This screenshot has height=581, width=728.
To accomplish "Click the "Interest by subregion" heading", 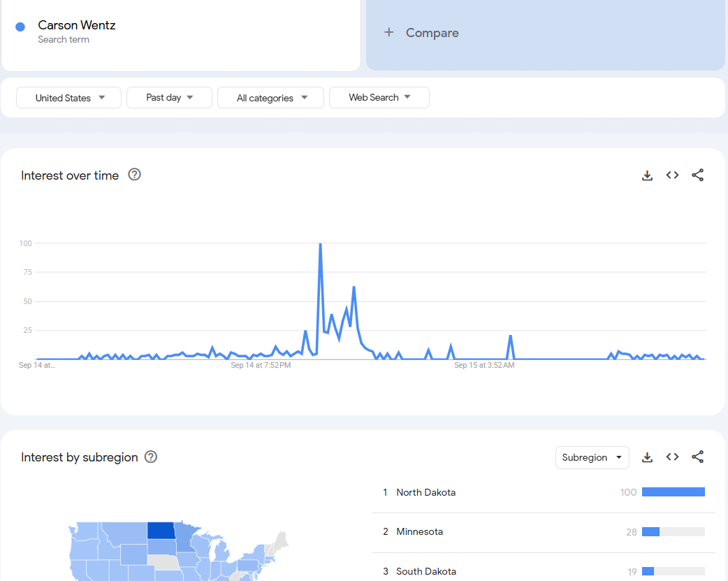I will [80, 457].
